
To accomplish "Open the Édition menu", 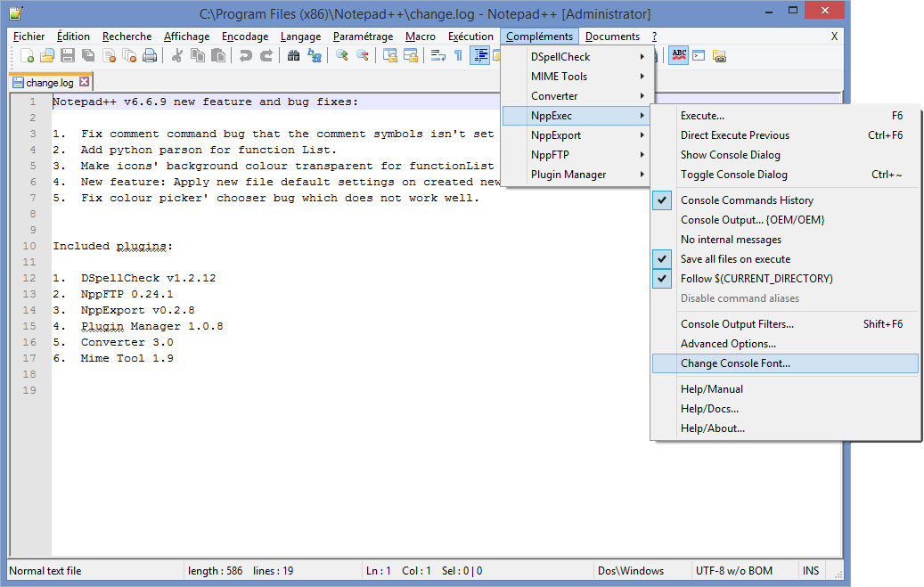I will click(x=73, y=37).
